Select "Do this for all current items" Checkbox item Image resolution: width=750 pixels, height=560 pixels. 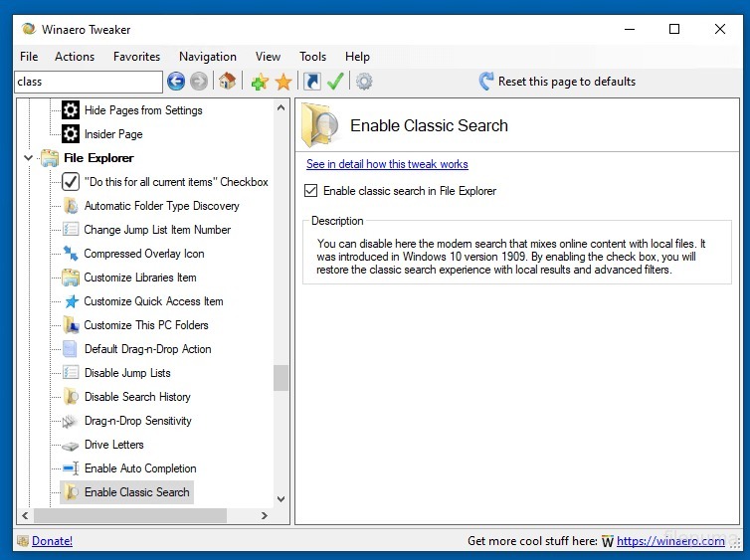(175, 182)
